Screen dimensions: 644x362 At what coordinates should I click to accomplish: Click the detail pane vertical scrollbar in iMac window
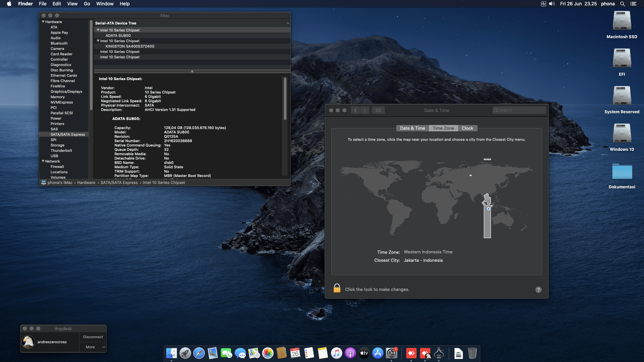tap(285, 99)
